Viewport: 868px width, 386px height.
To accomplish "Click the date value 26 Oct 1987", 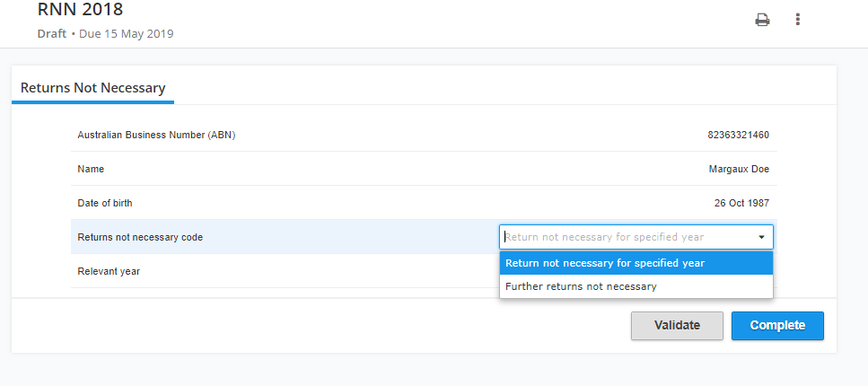I will click(x=741, y=203).
